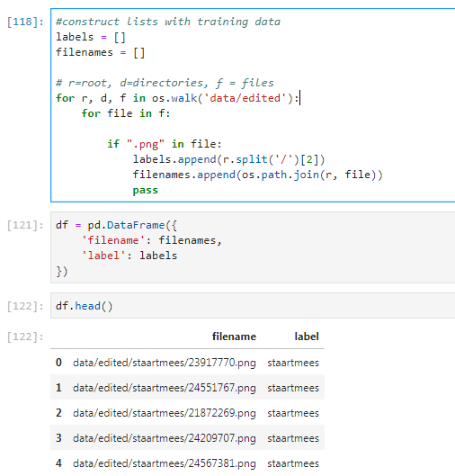The image size is (455, 476).
Task: Select cell data/edited/staartmees/21872269.png
Action: click(164, 413)
